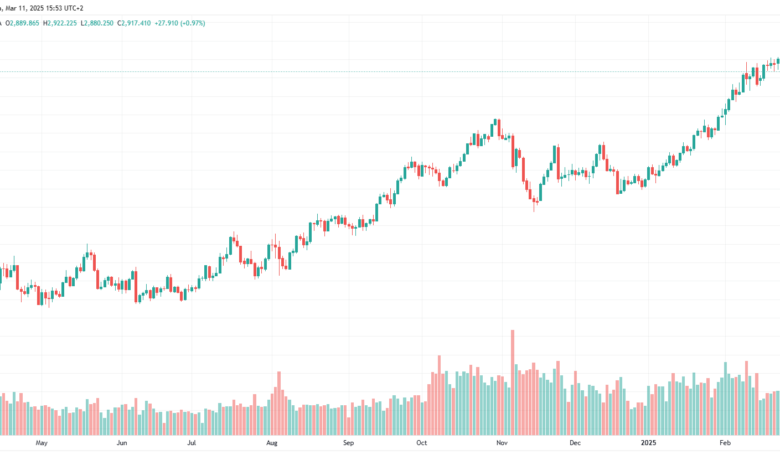This screenshot has height=470, width=780.
Task: Click the low price value 2,880.250
Action: click(98, 23)
